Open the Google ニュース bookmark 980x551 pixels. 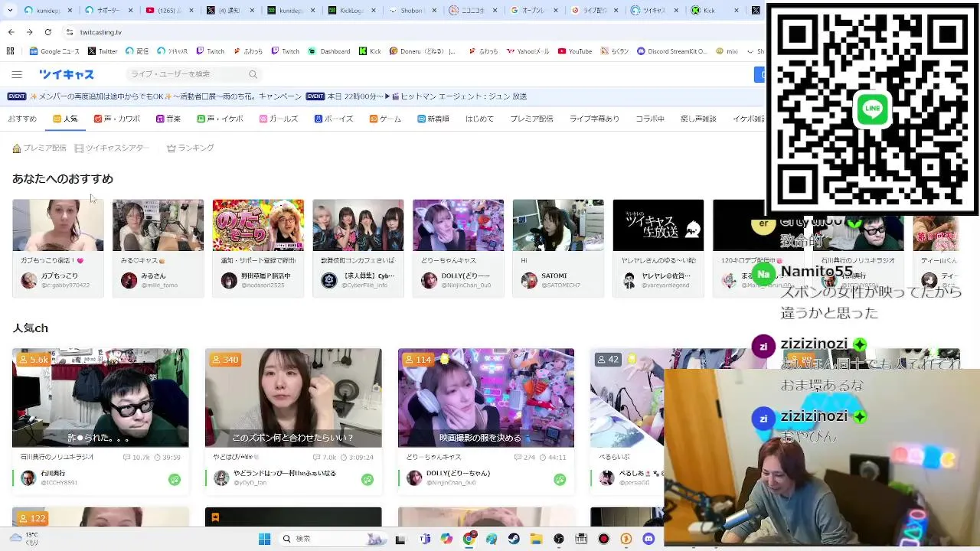54,51
